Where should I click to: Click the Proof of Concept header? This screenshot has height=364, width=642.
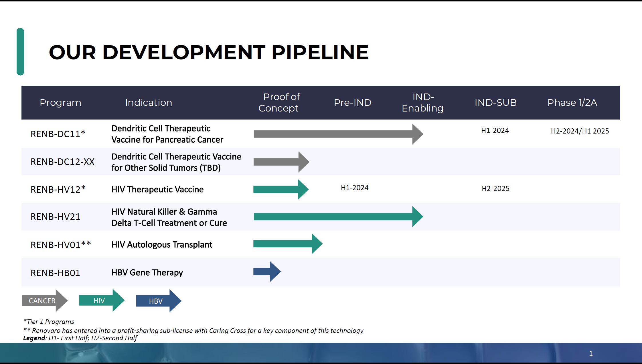click(x=279, y=103)
